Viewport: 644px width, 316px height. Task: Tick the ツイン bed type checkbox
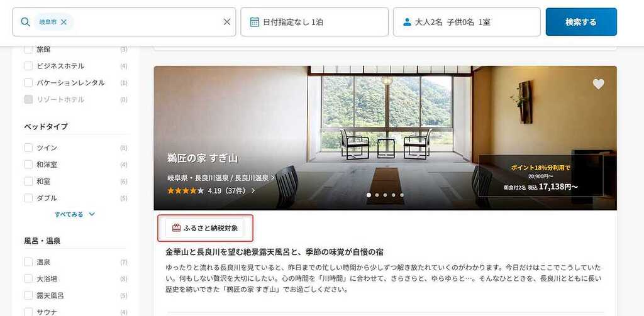(28, 148)
